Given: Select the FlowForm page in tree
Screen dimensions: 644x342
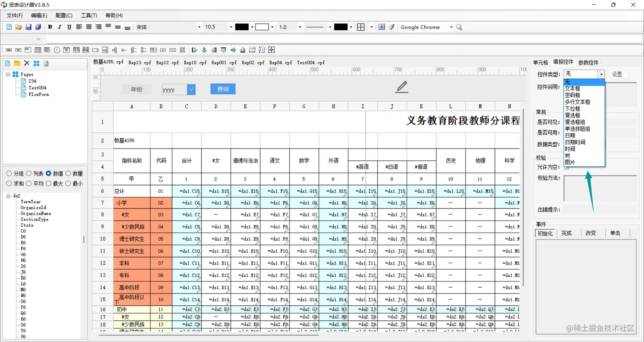Looking at the screenshot, I should pyautogui.click(x=39, y=94).
